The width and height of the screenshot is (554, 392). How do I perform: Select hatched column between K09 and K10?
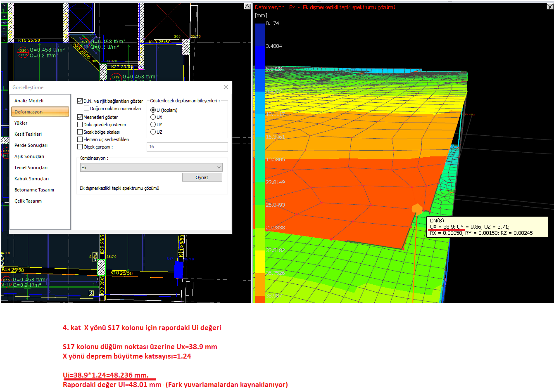coord(101,267)
